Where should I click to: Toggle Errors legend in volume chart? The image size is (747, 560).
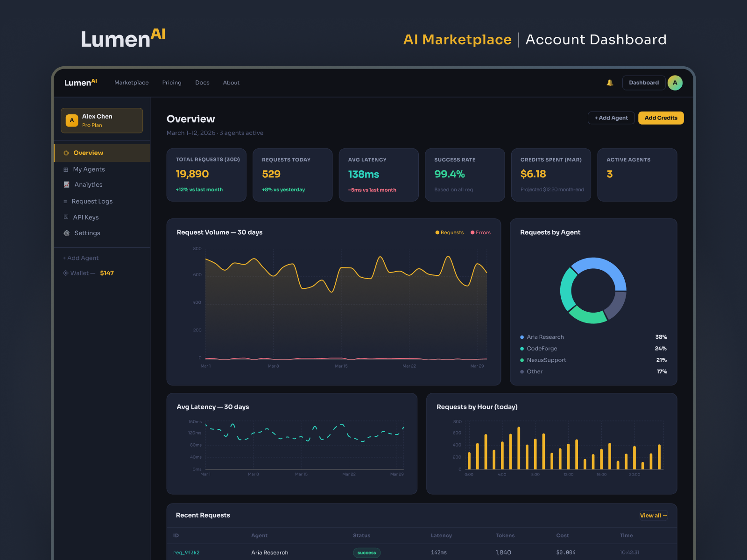[x=480, y=232]
